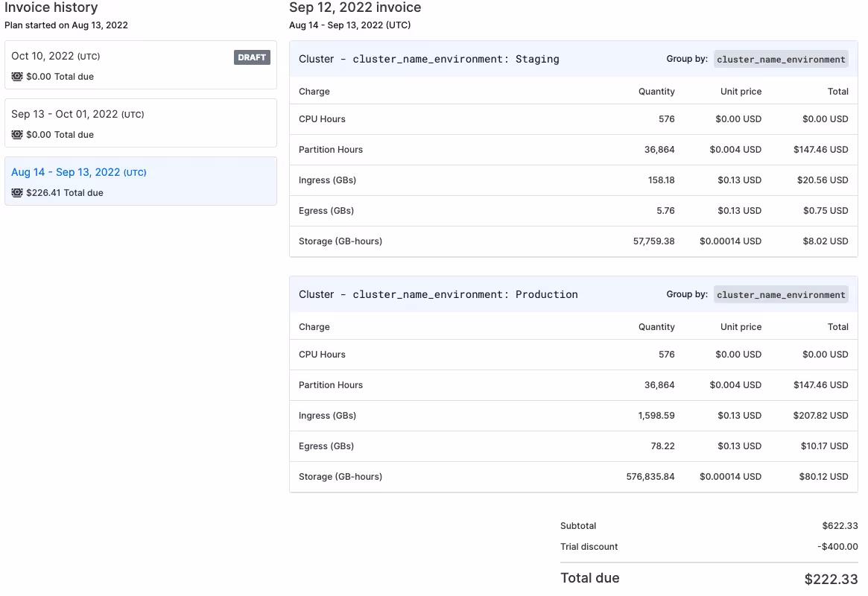Click money icon beside $0.00 under Oct 10 invoice
Image resolution: width=868 pixels, height=596 pixels.
click(17, 77)
